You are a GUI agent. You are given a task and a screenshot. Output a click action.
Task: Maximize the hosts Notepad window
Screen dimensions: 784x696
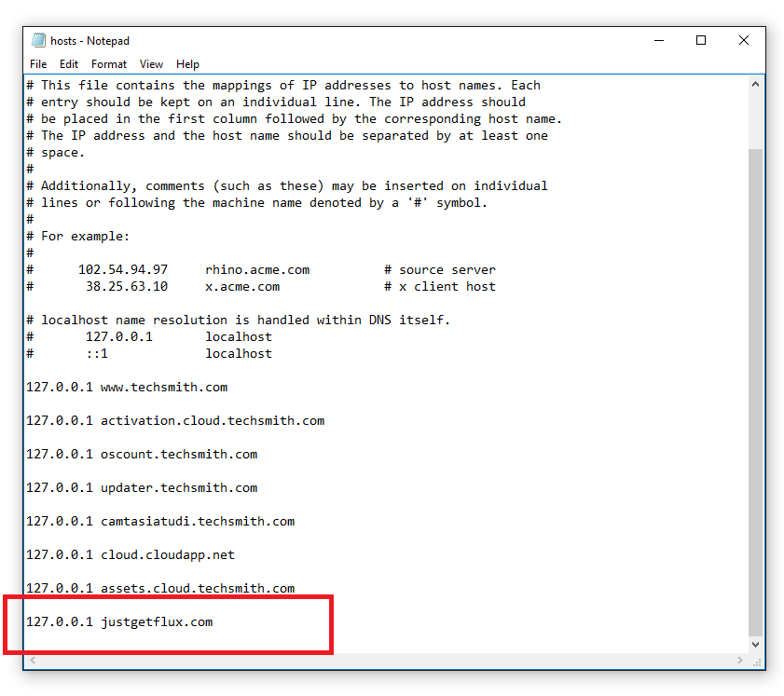(701, 40)
